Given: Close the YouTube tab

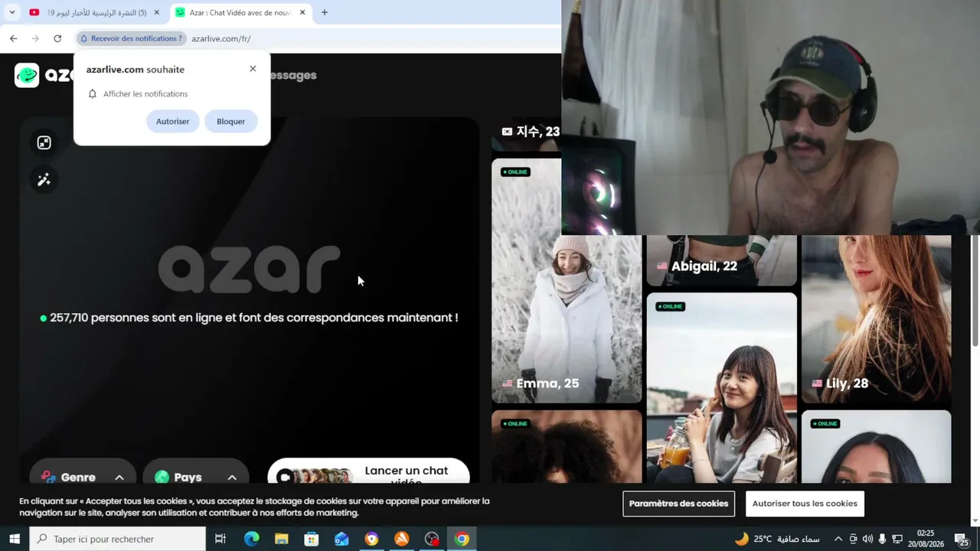Looking at the screenshot, I should pos(157,12).
